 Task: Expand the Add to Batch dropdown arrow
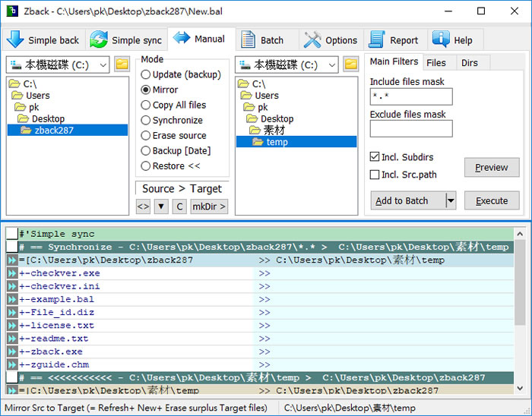click(450, 201)
